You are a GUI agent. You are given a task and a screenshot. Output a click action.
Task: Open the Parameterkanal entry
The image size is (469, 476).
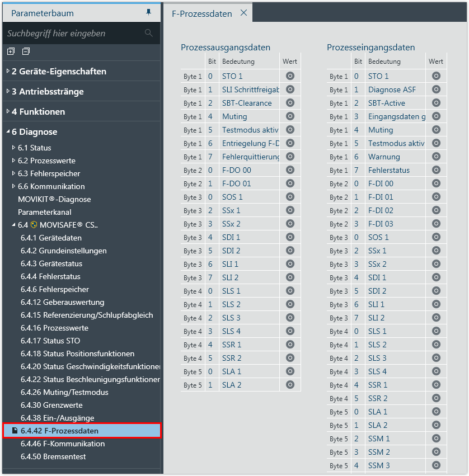click(45, 212)
